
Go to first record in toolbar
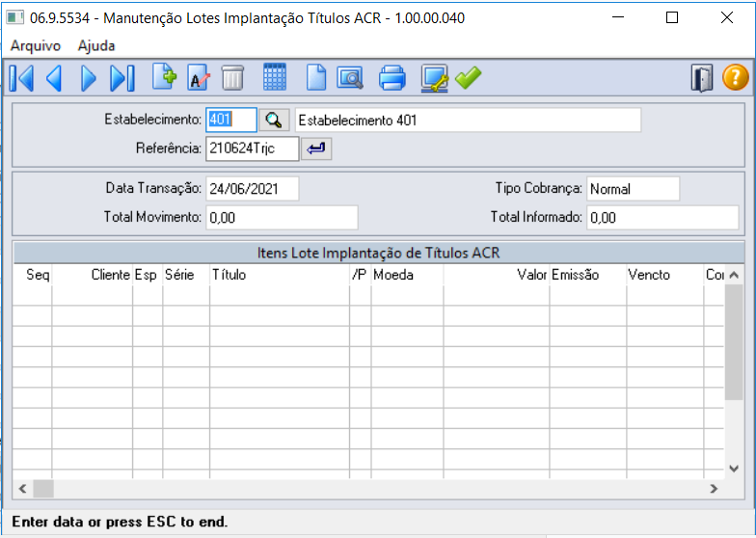click(x=21, y=78)
